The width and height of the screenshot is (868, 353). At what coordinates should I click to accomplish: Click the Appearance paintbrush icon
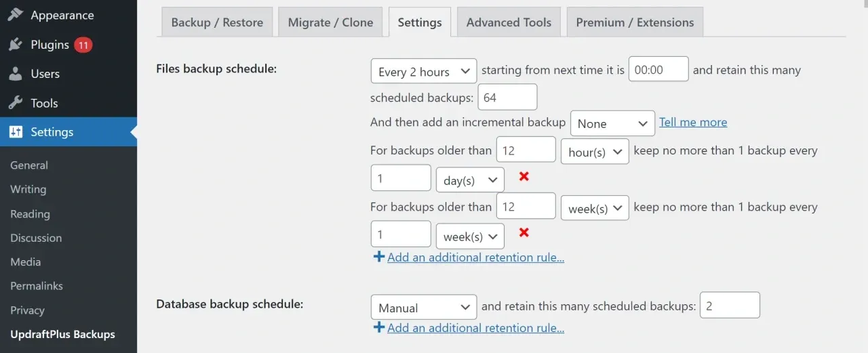click(x=15, y=15)
